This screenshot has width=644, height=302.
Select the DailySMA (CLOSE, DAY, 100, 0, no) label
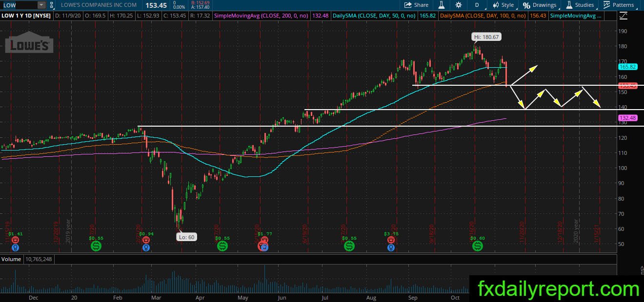coord(483,16)
